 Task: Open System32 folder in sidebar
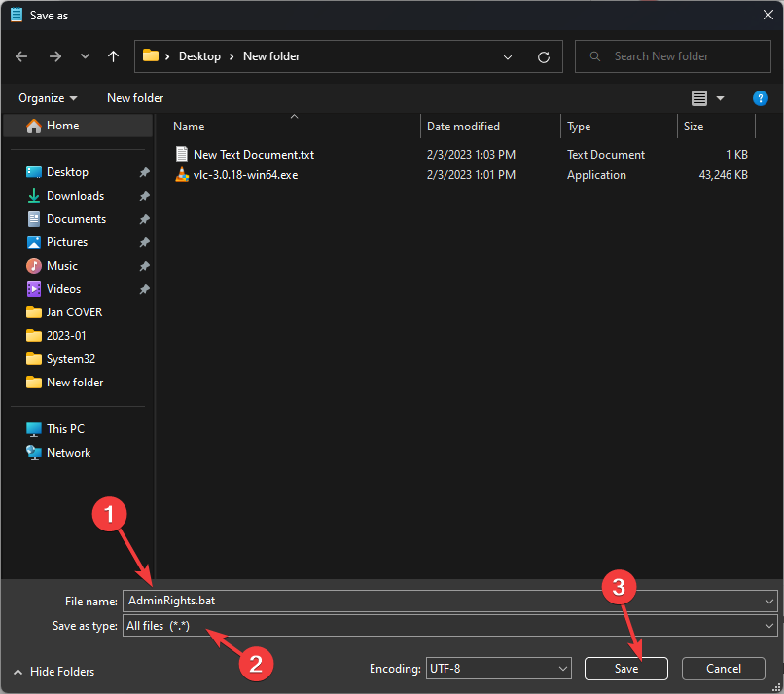pos(70,359)
